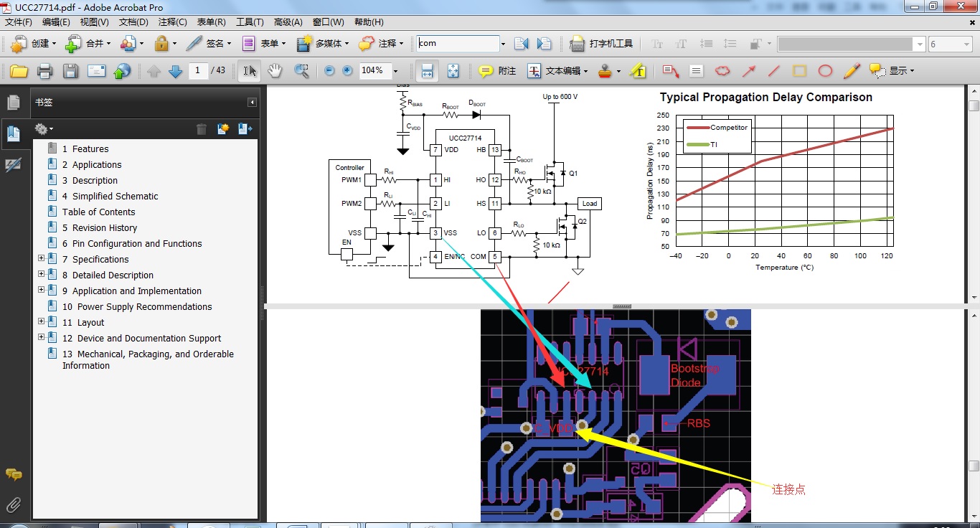Select the Hand pan tool
The image size is (980, 528).
(x=275, y=71)
